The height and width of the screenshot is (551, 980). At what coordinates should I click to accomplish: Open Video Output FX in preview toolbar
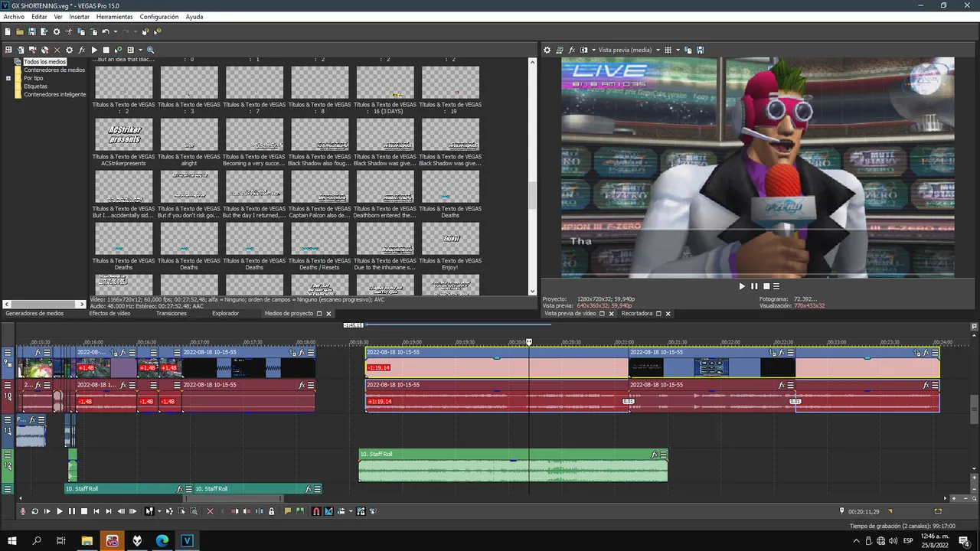click(x=571, y=50)
